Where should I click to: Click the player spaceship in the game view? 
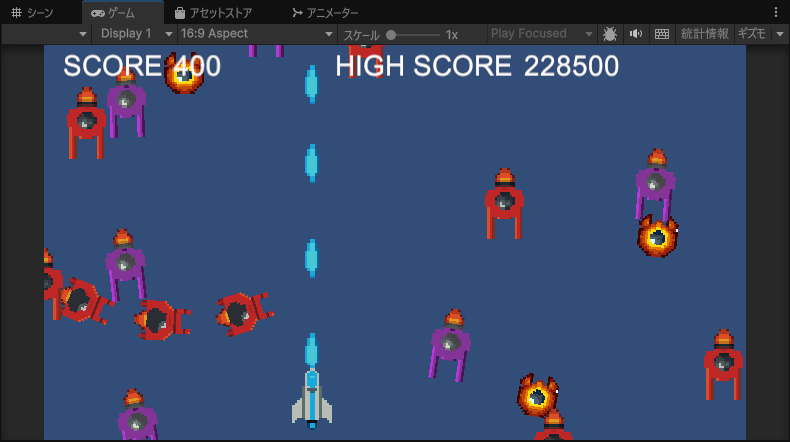(x=312, y=397)
